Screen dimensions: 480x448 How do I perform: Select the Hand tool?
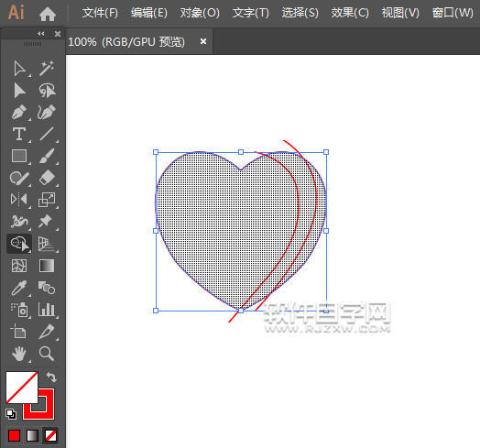[19, 354]
